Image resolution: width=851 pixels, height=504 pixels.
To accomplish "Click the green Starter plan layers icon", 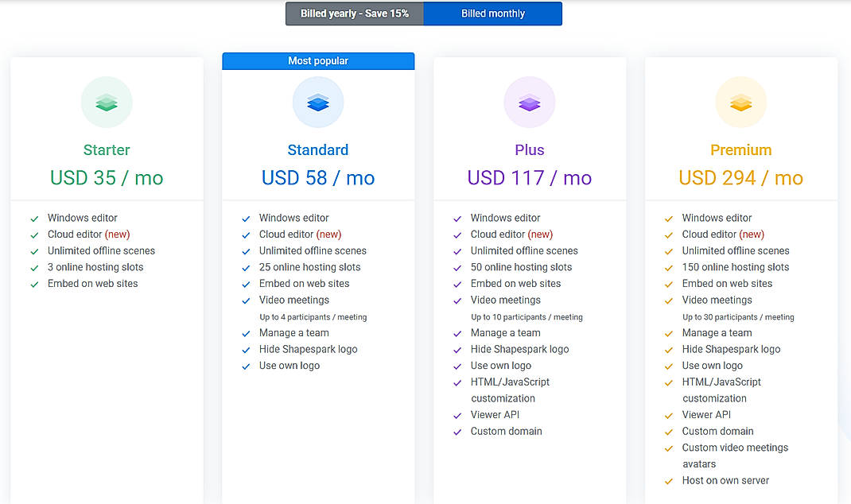I will [107, 102].
